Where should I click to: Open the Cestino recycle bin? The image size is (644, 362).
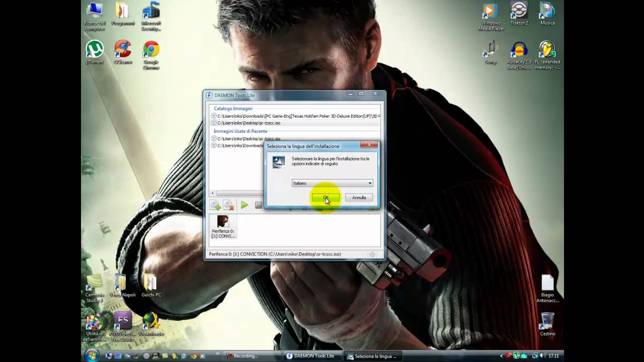click(547, 324)
